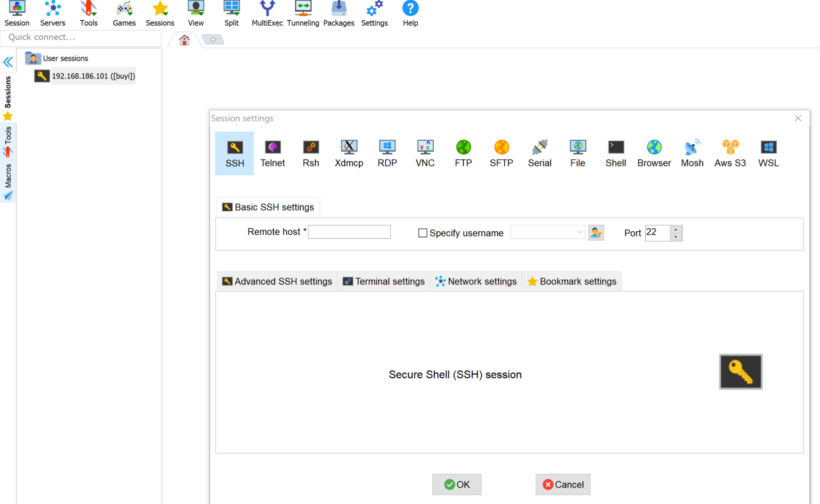The height and width of the screenshot is (504, 820).
Task: Select the Aws S3 session type
Action: 730,153
